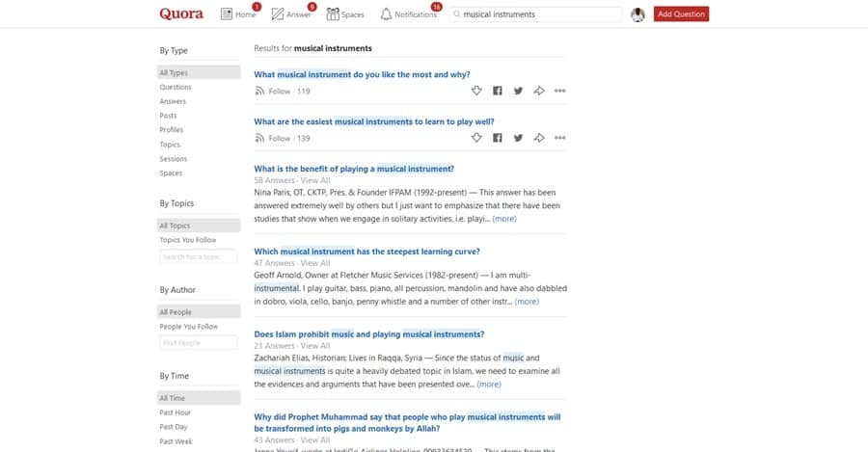This screenshot has width=868, height=452.
Task: Downvote the first musical instrument question
Action: 476,91
